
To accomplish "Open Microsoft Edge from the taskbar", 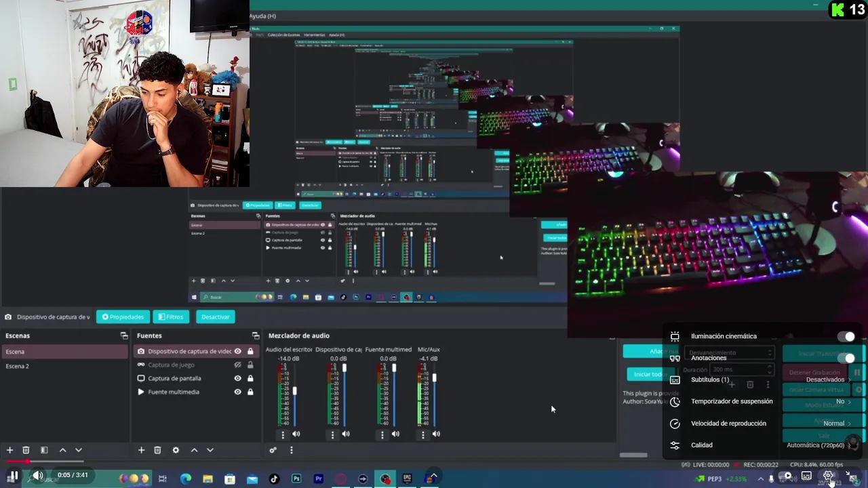I will (x=185, y=479).
